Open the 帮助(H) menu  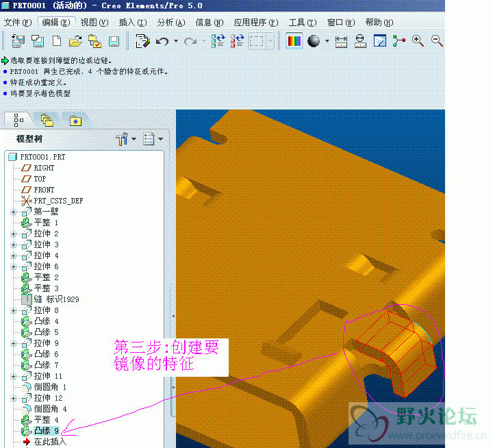(379, 23)
